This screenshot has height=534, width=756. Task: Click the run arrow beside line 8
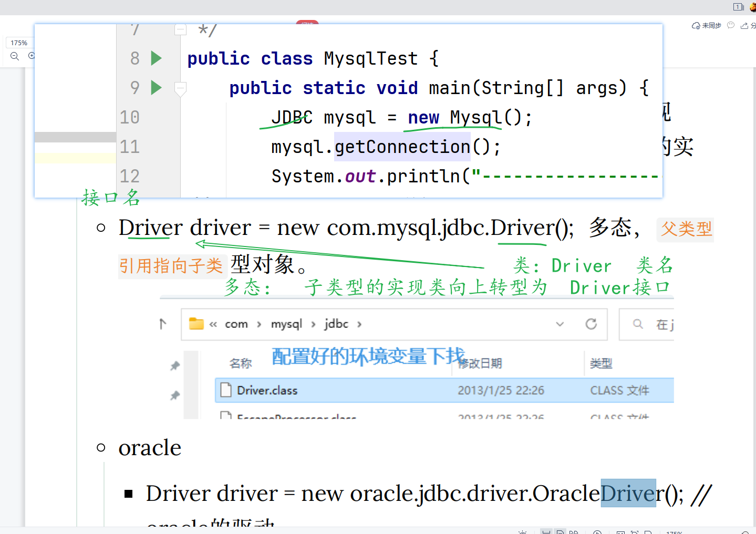(x=156, y=58)
